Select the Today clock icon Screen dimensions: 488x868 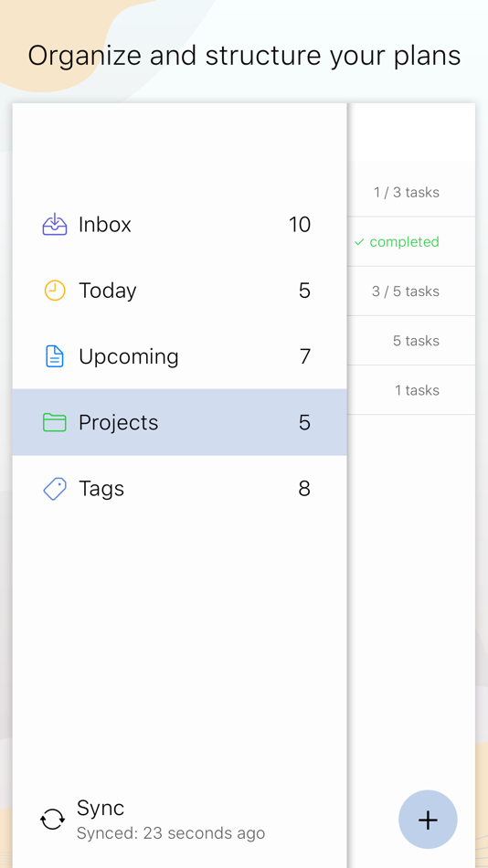(x=55, y=290)
